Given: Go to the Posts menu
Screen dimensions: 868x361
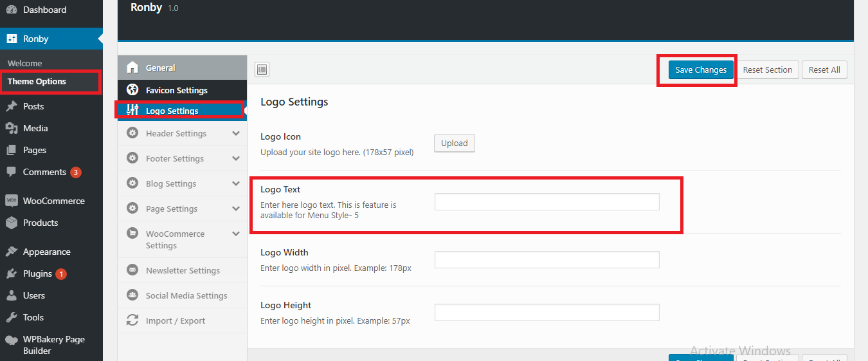Looking at the screenshot, I should coord(51,106).
